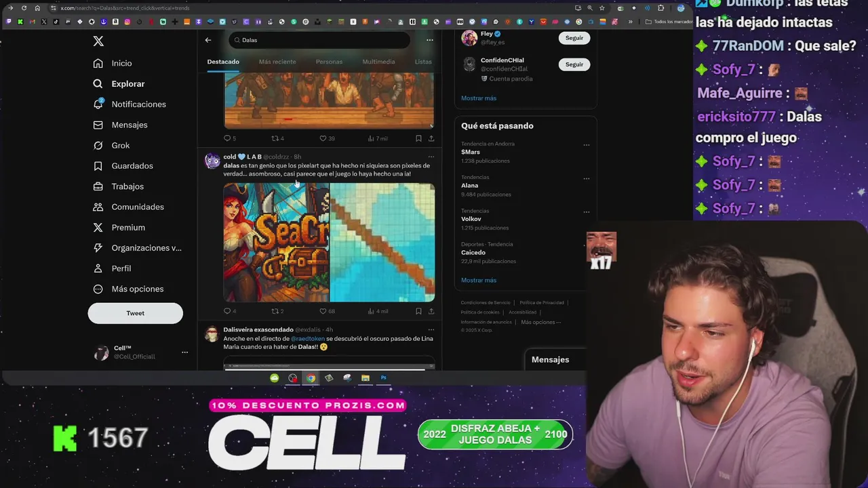The image size is (868, 488).
Task: Click Mostrar más under trends
Action: (479, 280)
